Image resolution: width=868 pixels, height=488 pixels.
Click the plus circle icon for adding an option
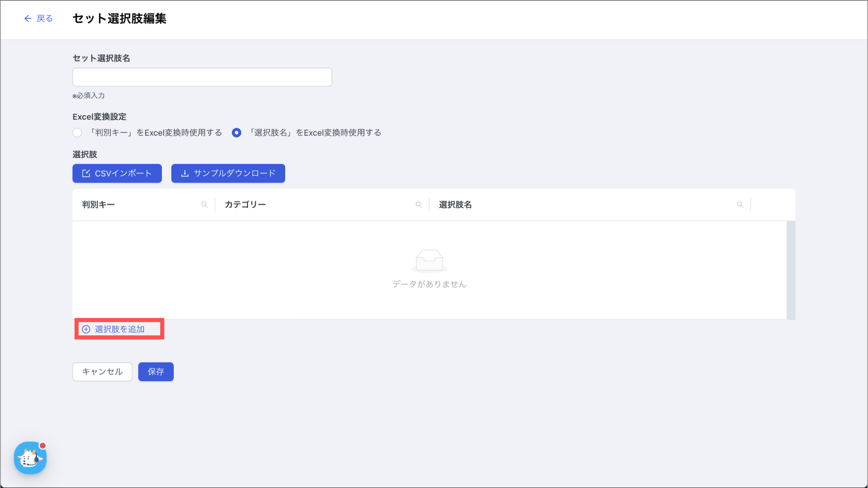point(86,329)
